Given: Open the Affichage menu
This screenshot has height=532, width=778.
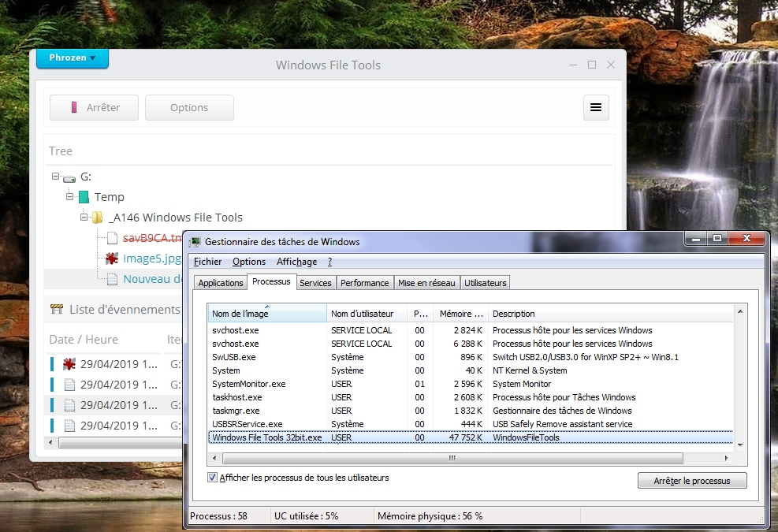Looking at the screenshot, I should [x=296, y=262].
